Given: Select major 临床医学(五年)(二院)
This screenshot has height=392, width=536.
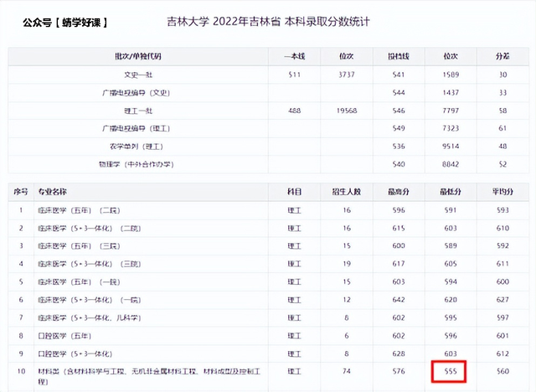Looking at the screenshot, I should 79,210.
